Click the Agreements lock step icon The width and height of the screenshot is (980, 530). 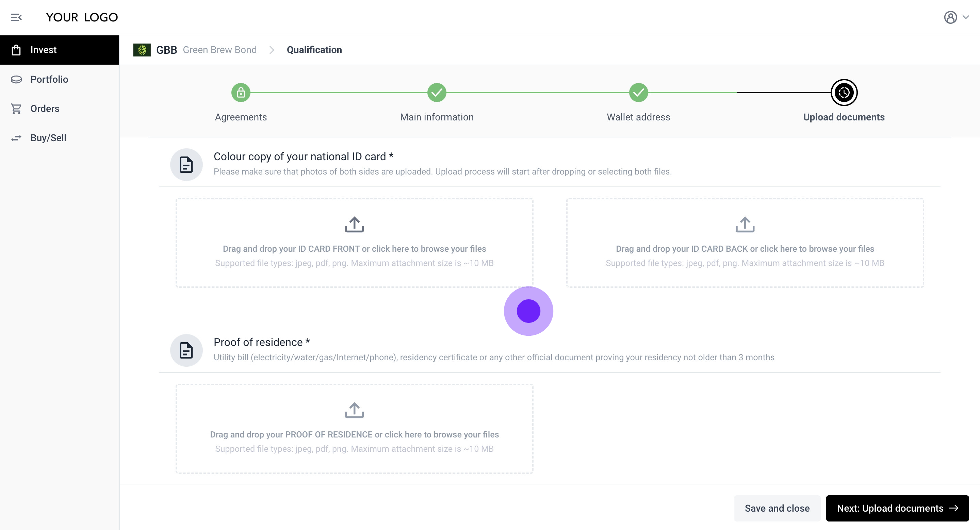[x=241, y=93]
